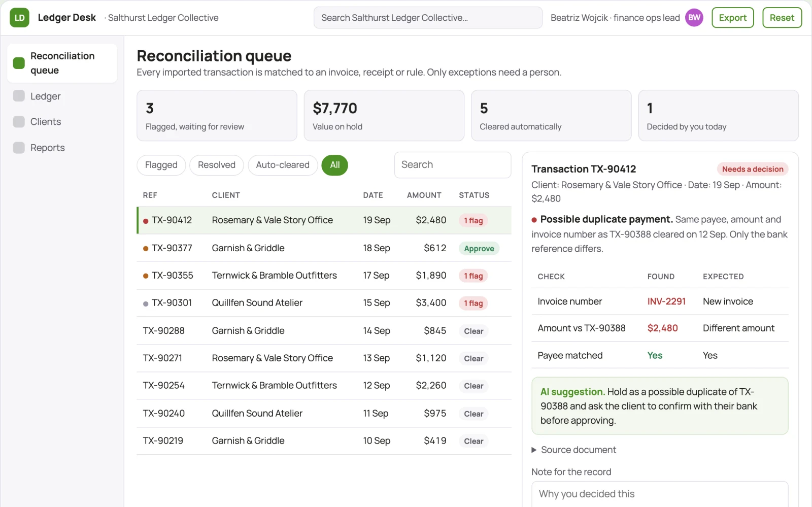Click the Clear status for TX-90288
This screenshot has width=812, height=507.
(473, 331)
